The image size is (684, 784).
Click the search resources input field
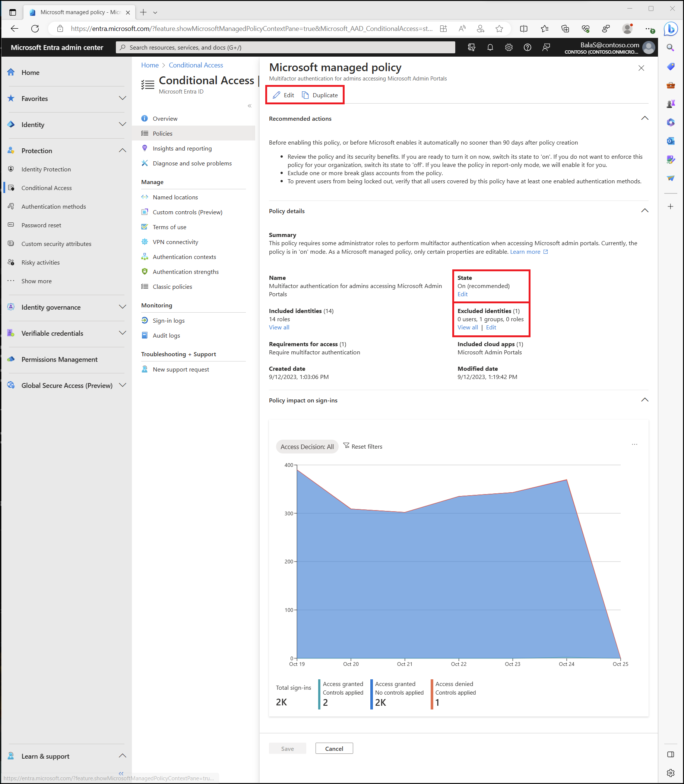click(285, 47)
